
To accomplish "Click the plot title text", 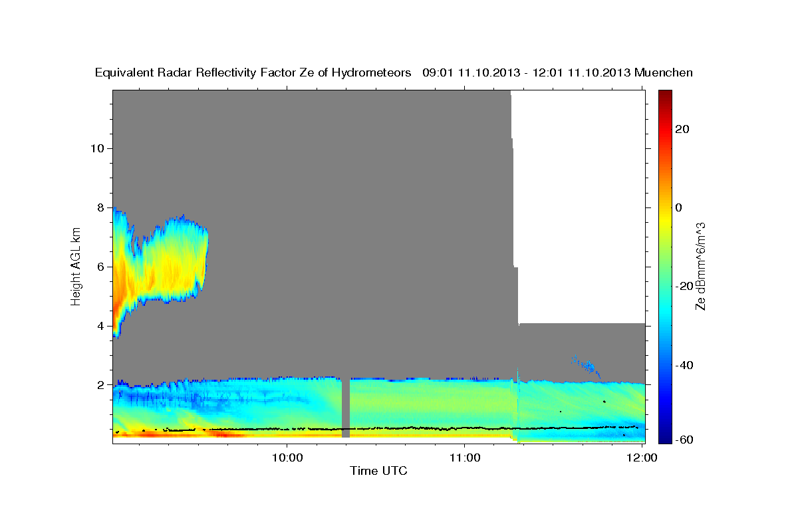I will 394,72.
